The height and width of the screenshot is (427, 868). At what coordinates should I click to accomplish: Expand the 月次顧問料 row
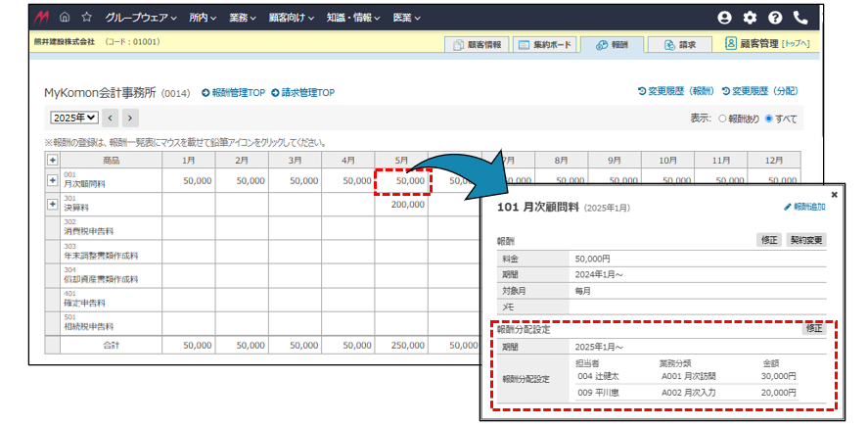53,180
